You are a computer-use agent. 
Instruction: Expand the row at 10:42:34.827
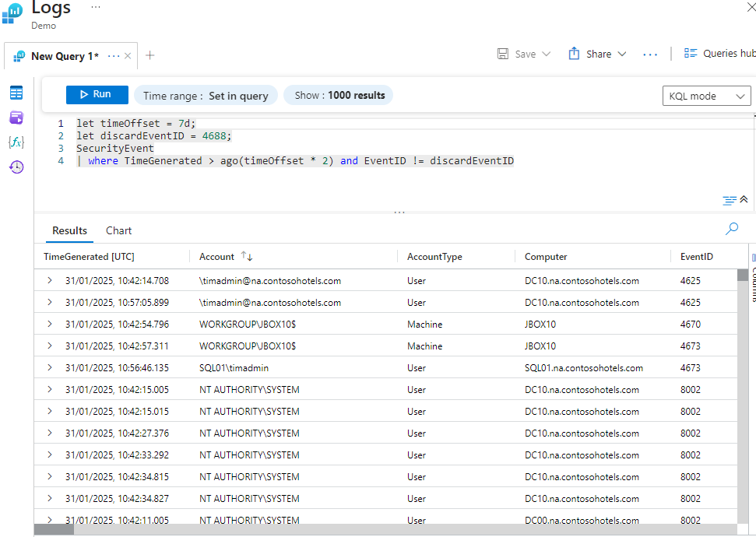(50, 498)
